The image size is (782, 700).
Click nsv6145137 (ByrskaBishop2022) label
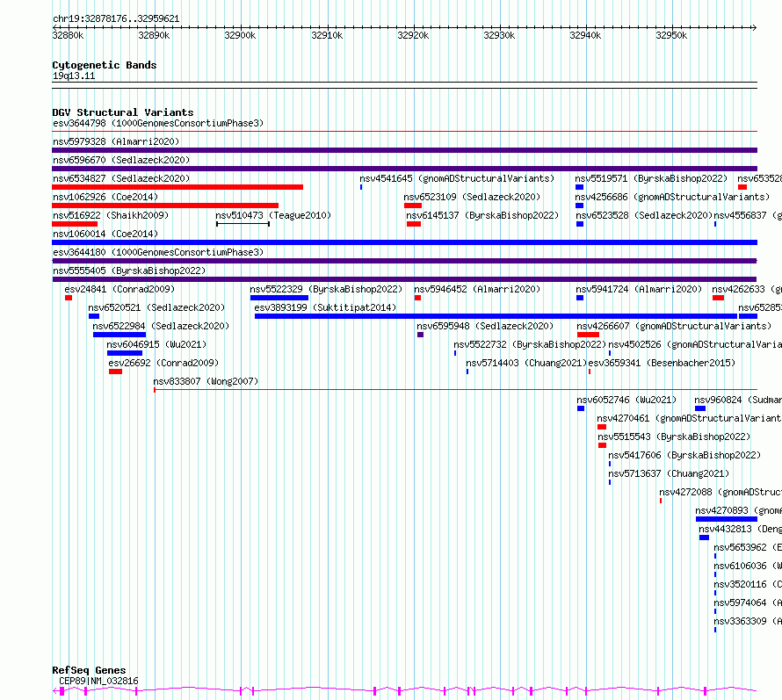tap(482, 215)
